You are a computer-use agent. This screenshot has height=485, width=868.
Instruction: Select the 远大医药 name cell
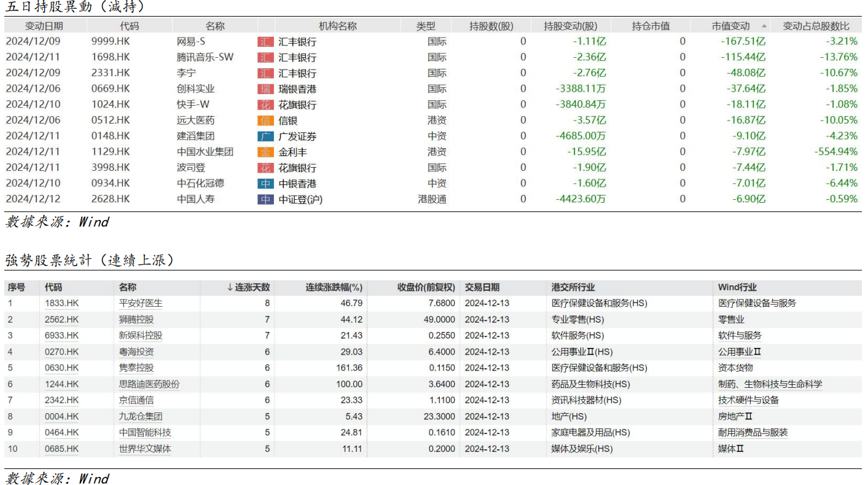(x=195, y=120)
